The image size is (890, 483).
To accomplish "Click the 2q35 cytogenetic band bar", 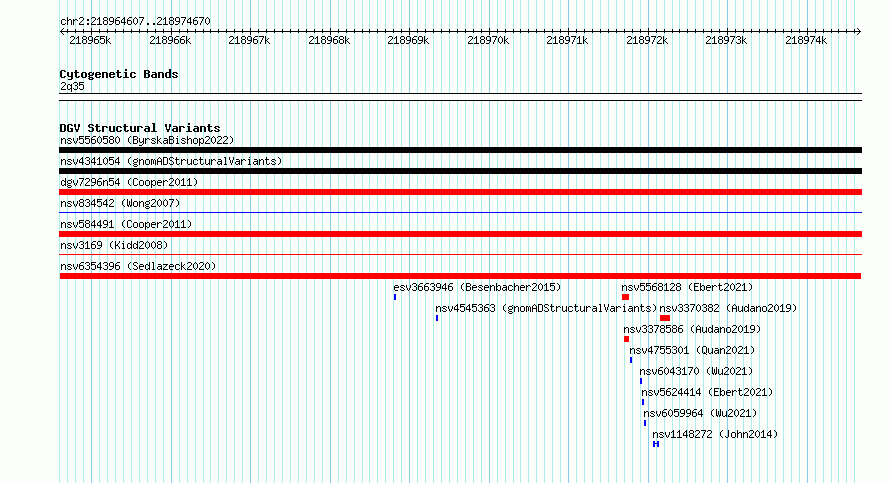I will click(460, 97).
